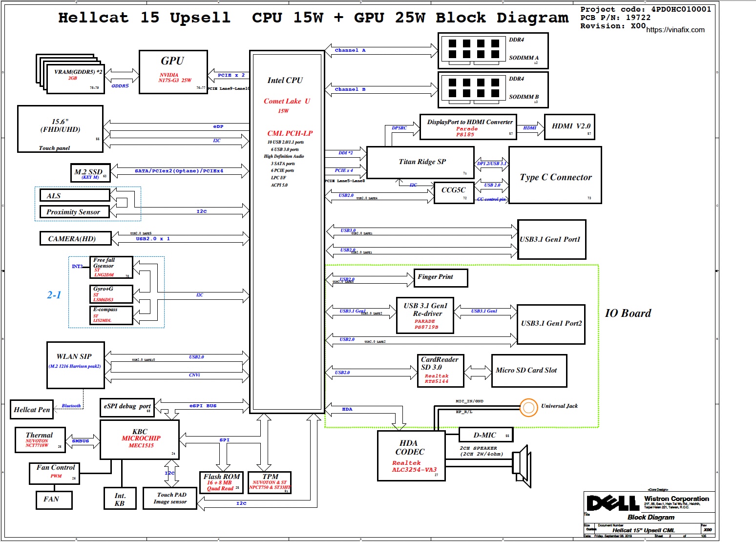
Task: Click the Intel CPU heading text
Action: pos(285,80)
